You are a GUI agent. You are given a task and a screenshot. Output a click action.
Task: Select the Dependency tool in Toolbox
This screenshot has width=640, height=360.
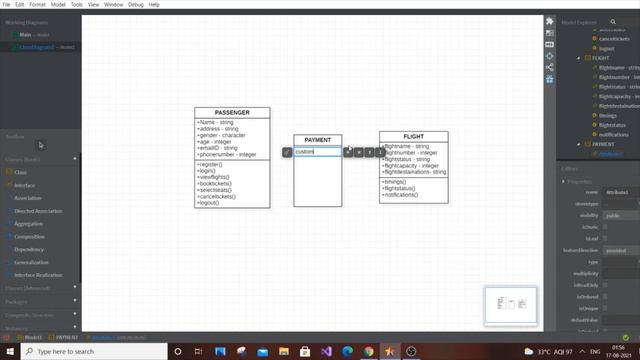tap(29, 249)
